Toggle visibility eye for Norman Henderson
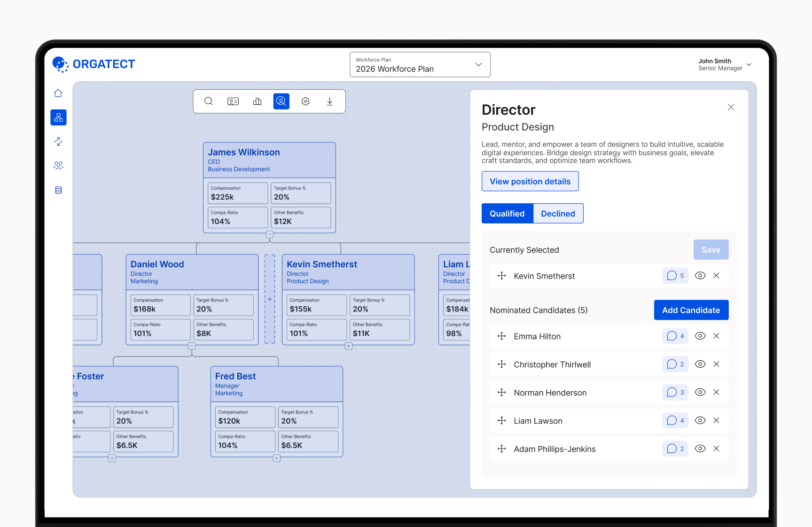This screenshot has height=527, width=812. point(700,392)
